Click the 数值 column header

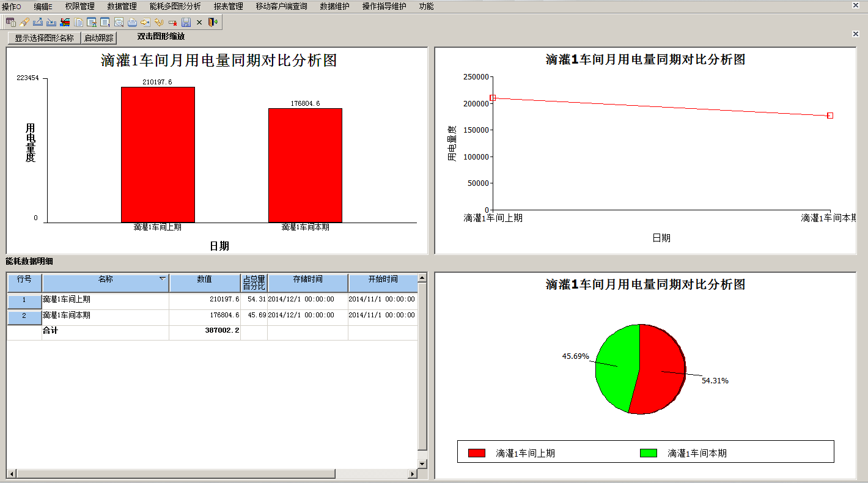[204, 279]
